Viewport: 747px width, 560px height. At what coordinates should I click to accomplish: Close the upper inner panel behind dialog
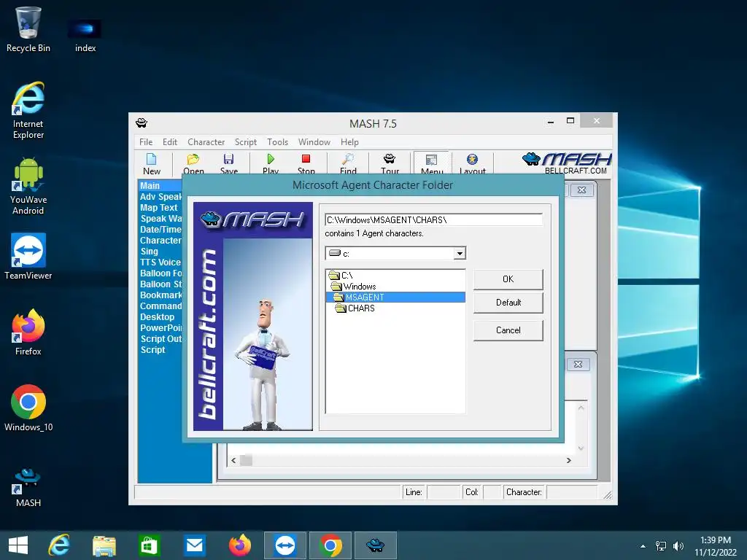click(581, 190)
